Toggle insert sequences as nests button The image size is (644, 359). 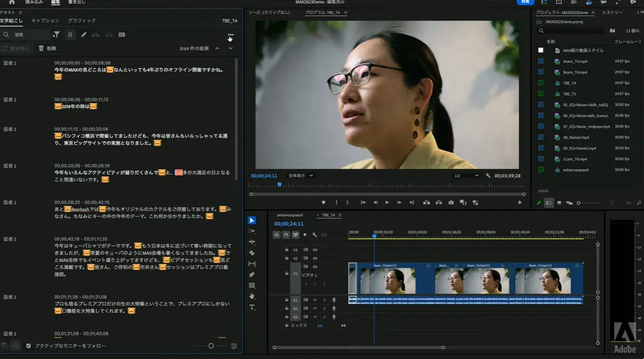276,235
